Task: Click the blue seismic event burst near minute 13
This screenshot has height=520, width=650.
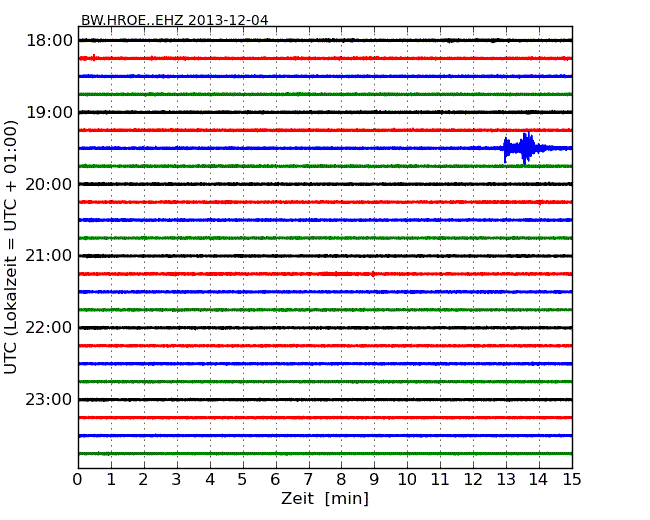Action: click(x=523, y=148)
